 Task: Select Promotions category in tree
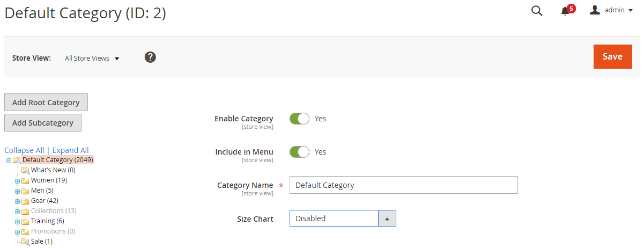pyautogui.click(x=53, y=231)
